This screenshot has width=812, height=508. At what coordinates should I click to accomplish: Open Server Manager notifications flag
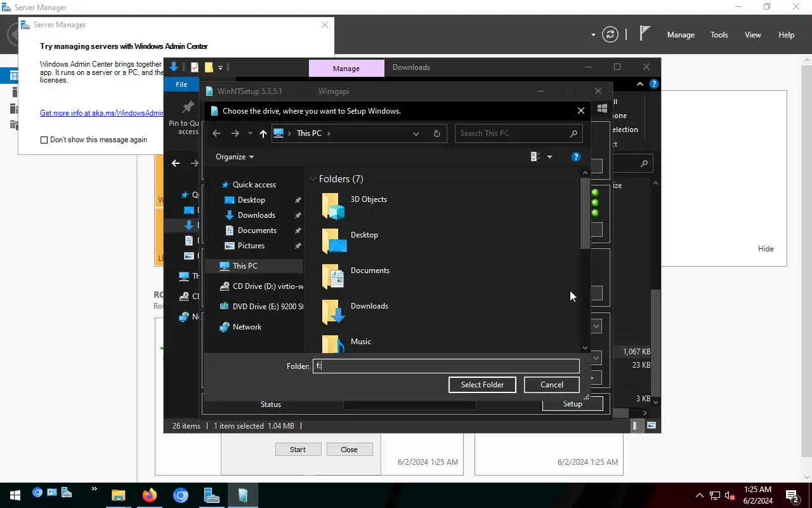(645, 34)
